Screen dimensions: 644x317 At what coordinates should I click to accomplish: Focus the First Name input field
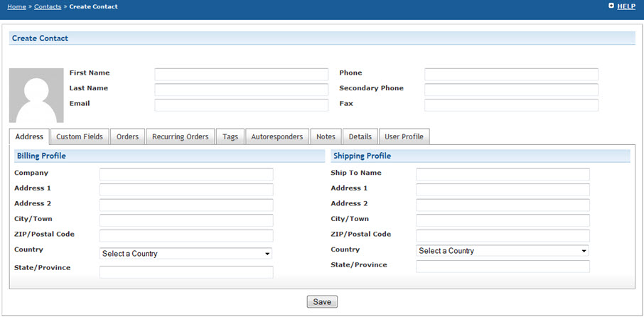click(x=241, y=75)
